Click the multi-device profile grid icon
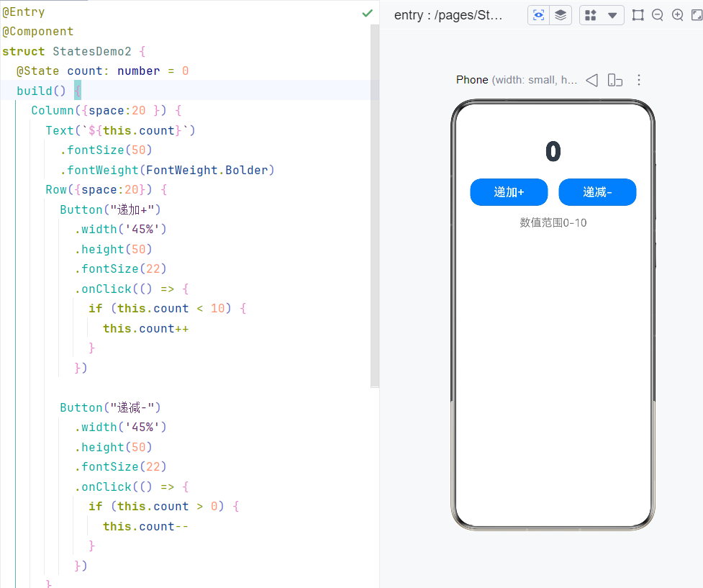This screenshot has width=703, height=588. [591, 15]
